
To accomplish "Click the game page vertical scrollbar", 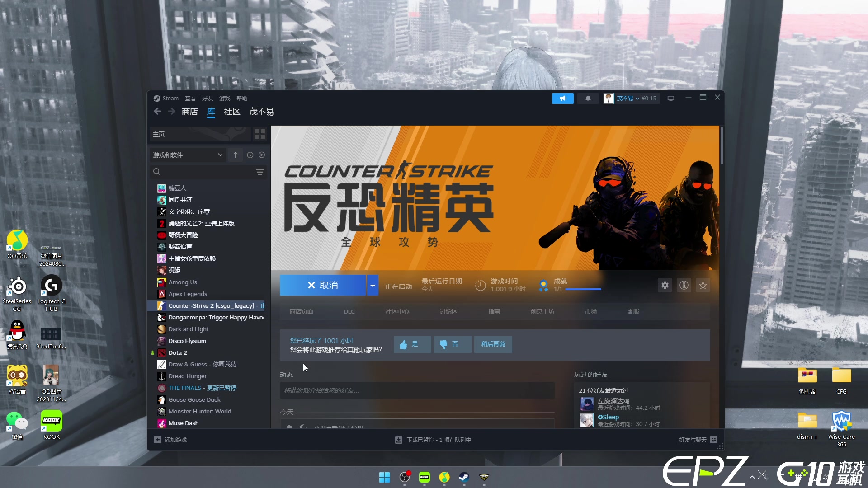I will (722, 146).
